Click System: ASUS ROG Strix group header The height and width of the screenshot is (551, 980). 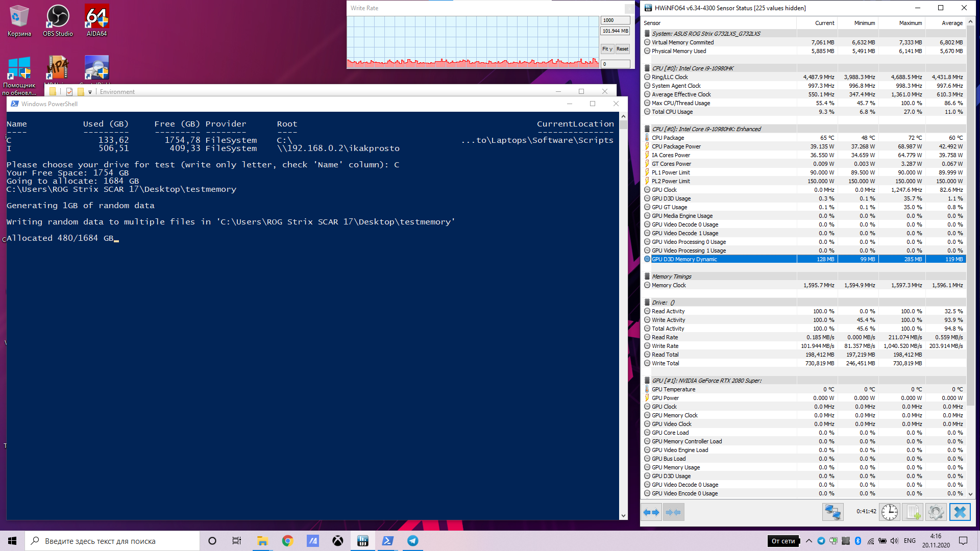(x=803, y=34)
